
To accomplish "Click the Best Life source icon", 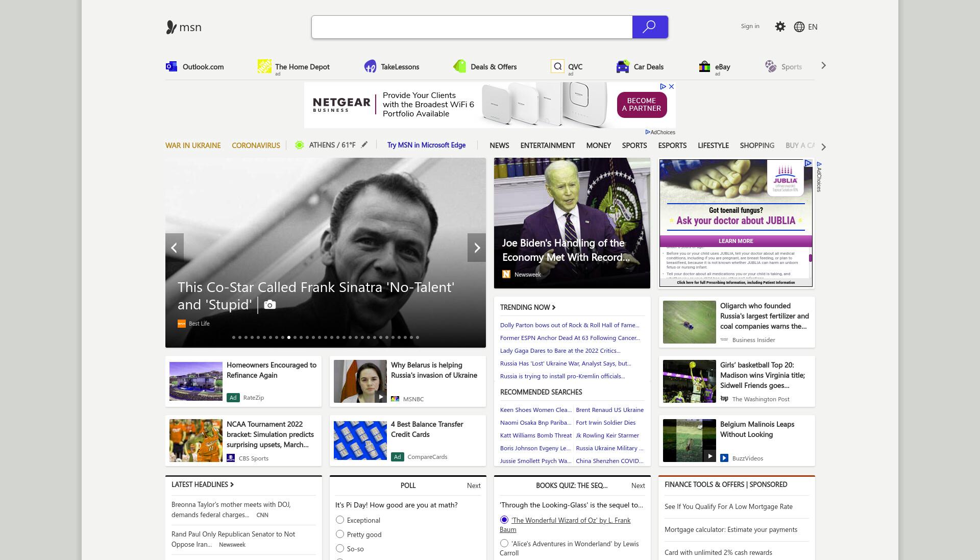I will [182, 324].
